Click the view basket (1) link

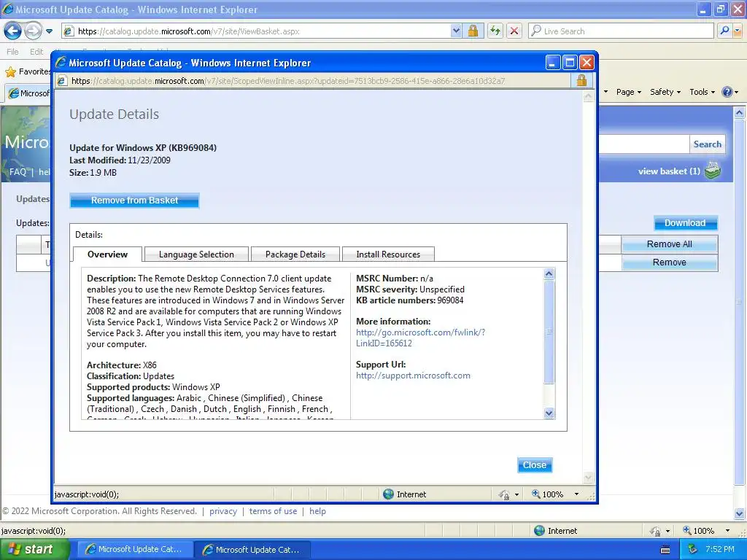pyautogui.click(x=669, y=171)
